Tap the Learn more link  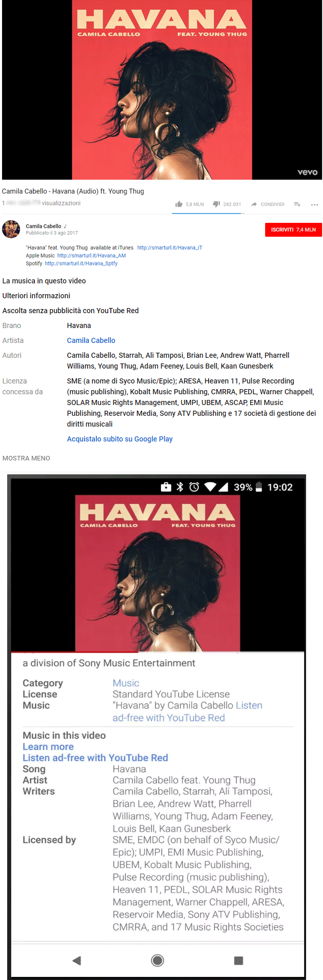pos(48,747)
